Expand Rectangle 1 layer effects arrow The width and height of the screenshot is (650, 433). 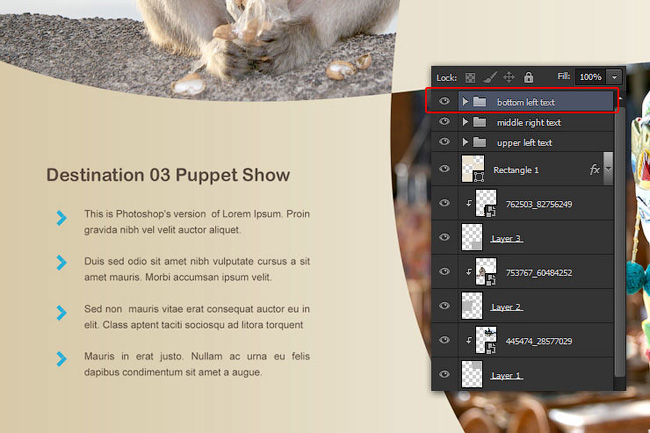point(608,169)
